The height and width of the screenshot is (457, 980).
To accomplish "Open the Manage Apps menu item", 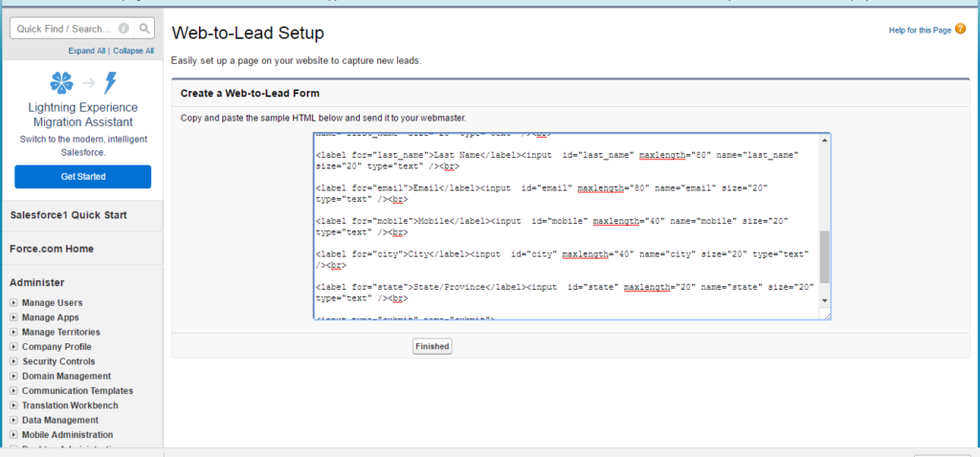I will (x=51, y=317).
